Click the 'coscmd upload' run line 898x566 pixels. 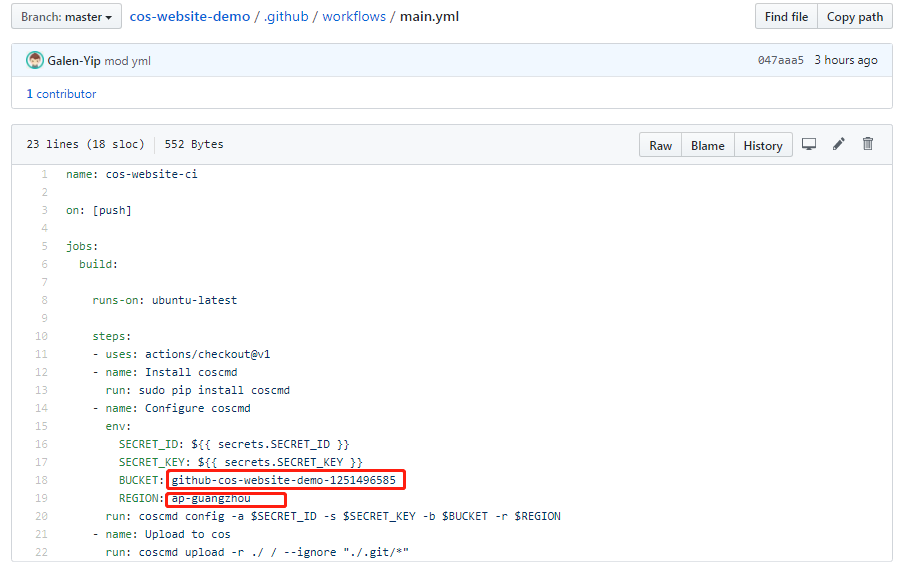(257, 552)
